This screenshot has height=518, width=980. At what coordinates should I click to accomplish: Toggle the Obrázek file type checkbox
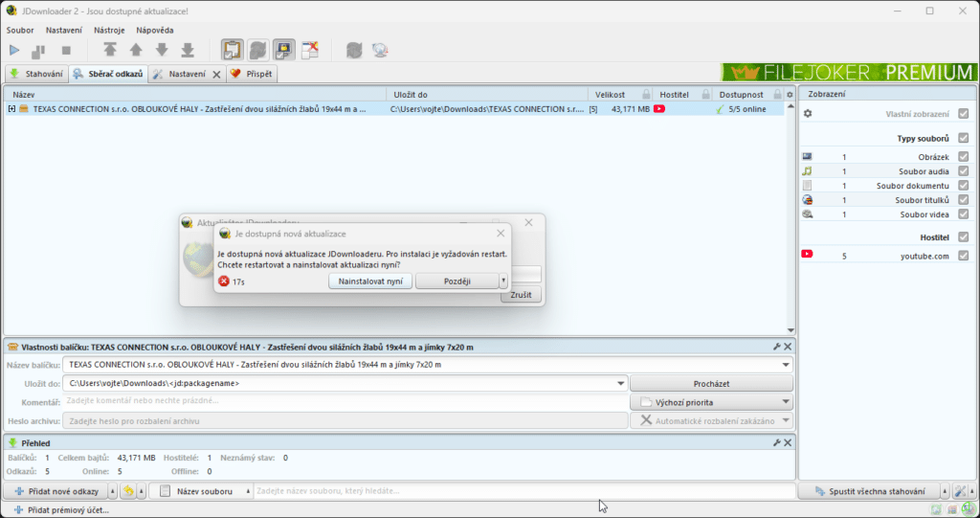click(963, 156)
